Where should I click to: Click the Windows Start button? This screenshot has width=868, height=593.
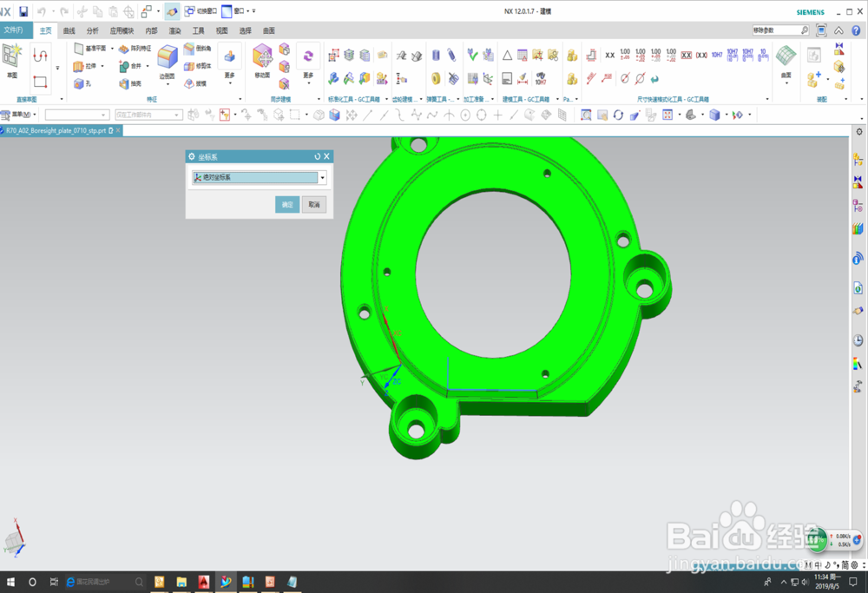coord(10,582)
